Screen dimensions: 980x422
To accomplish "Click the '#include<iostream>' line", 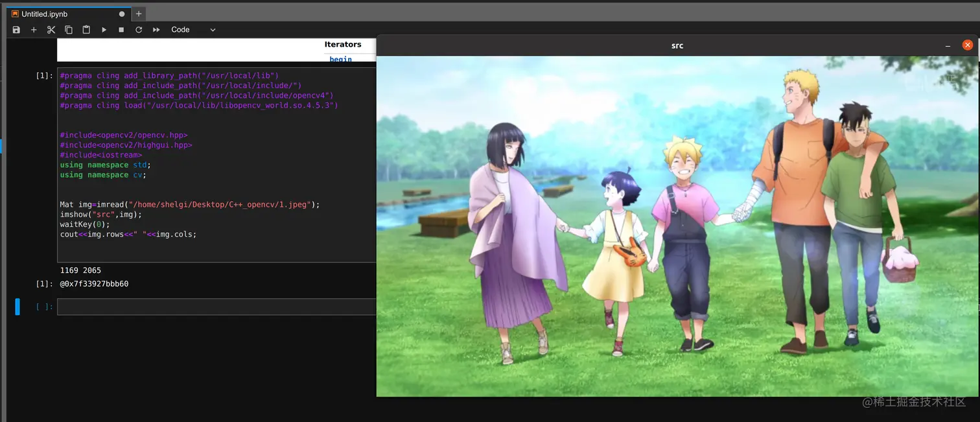I will 100,155.
